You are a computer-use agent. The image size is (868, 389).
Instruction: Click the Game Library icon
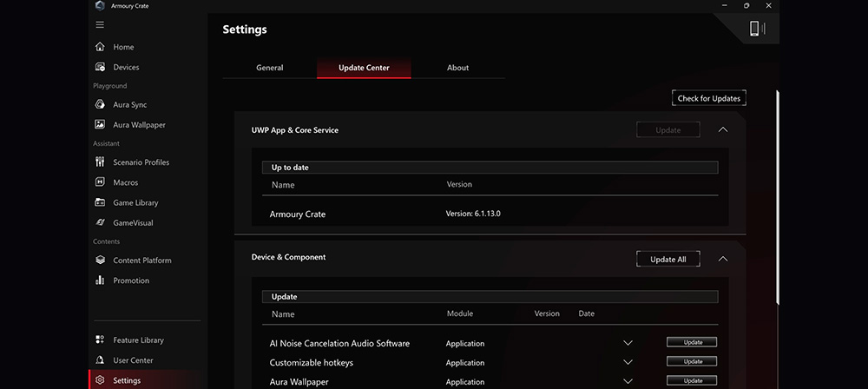pos(100,202)
